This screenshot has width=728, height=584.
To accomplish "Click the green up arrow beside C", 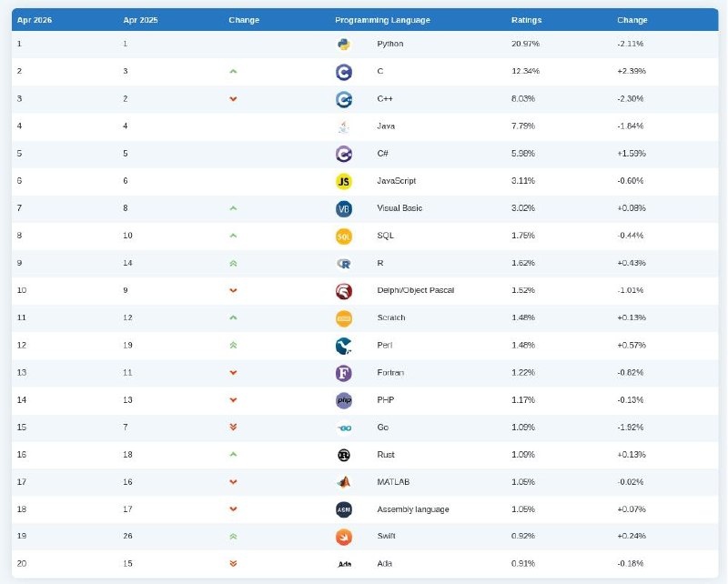I will (x=233, y=71).
